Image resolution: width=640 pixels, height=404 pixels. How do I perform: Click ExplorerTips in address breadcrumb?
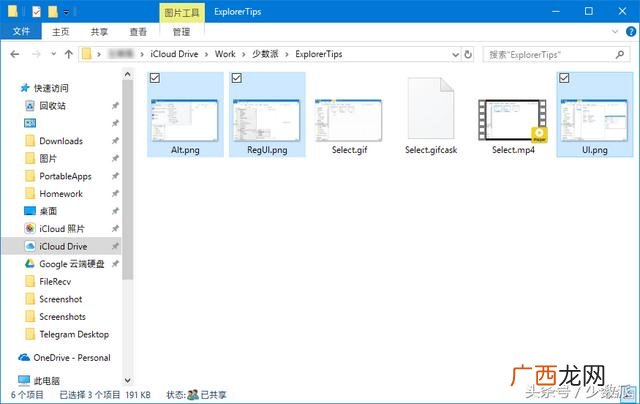(319, 54)
